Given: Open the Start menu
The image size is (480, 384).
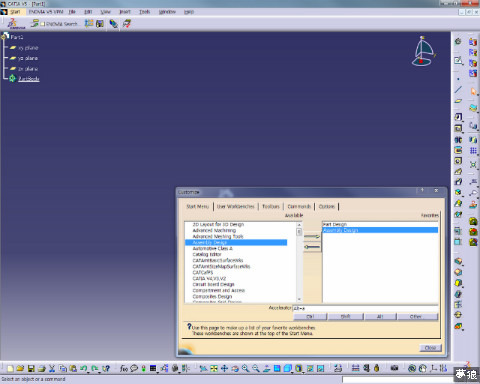Looking at the screenshot, I should [x=15, y=12].
